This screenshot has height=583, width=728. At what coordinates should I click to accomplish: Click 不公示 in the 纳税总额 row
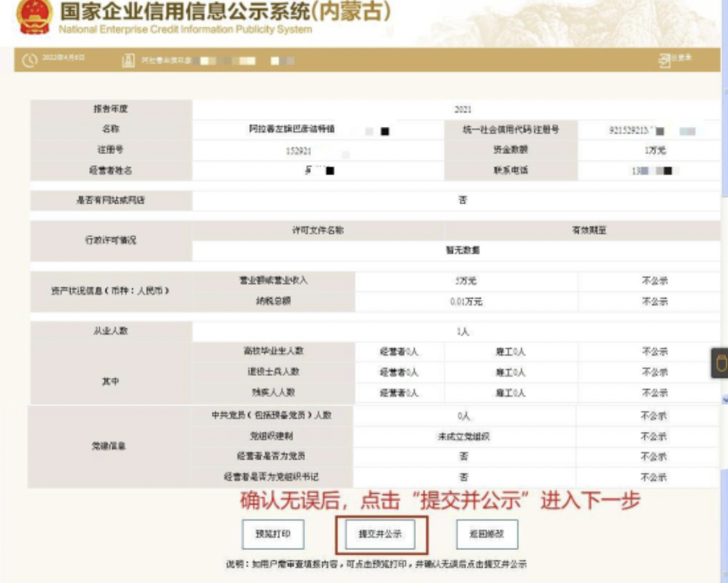point(655,302)
